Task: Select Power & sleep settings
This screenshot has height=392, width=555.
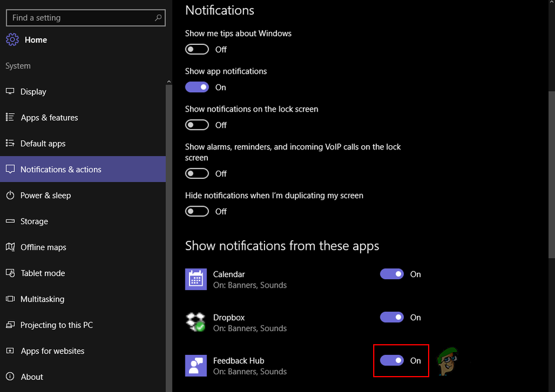Action: click(x=44, y=195)
